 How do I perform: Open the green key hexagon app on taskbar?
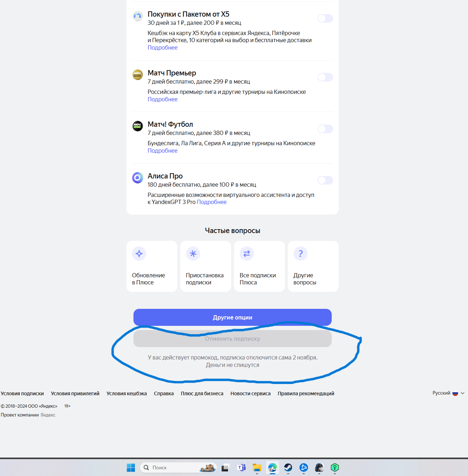pos(335,467)
